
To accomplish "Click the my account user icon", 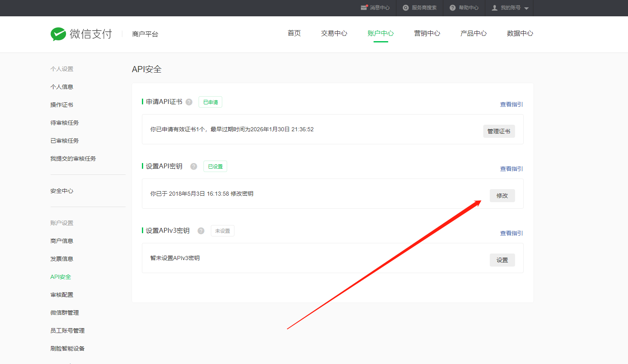I will [x=495, y=8].
